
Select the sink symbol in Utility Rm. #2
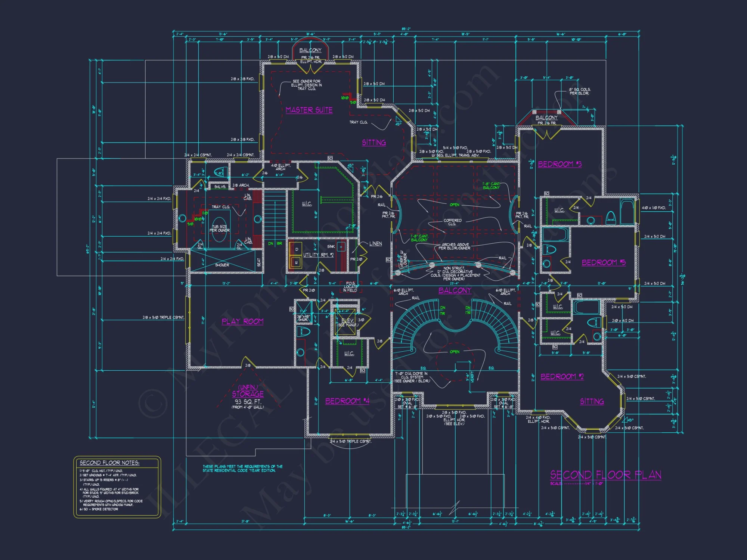click(341, 247)
